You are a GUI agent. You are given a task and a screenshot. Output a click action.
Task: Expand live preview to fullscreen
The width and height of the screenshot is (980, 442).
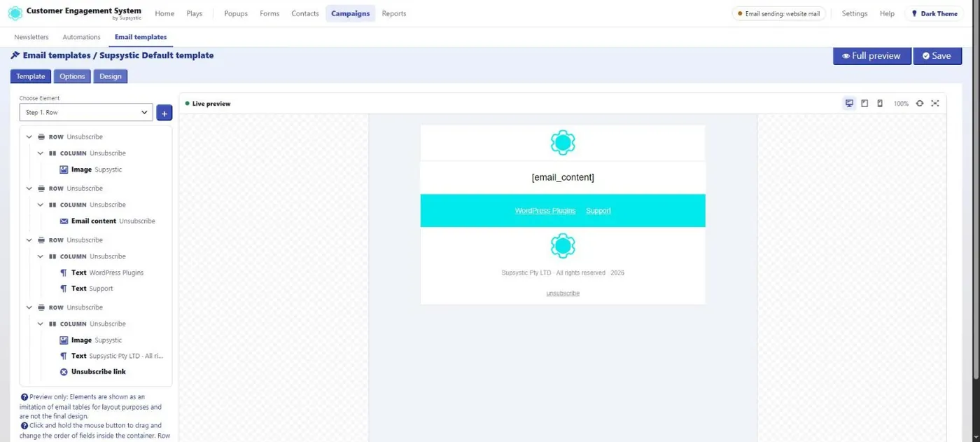point(935,104)
